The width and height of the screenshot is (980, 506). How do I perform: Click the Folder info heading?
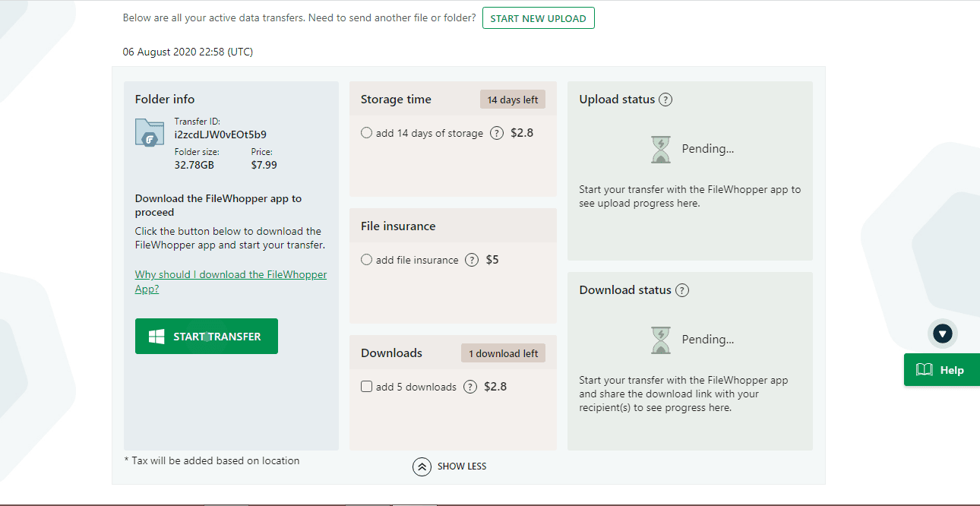tap(165, 100)
